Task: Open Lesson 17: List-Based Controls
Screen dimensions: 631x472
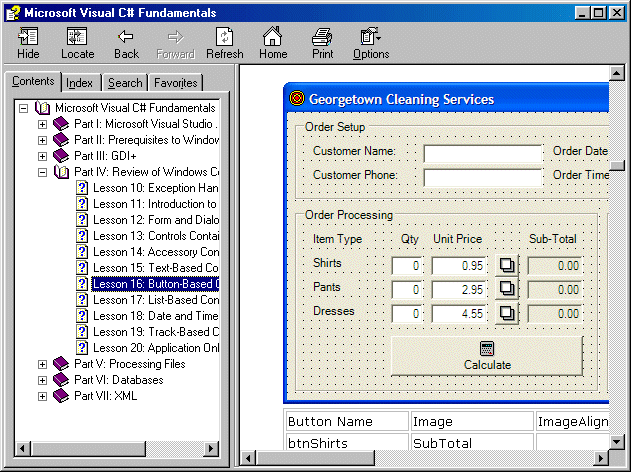Action: [x=156, y=300]
